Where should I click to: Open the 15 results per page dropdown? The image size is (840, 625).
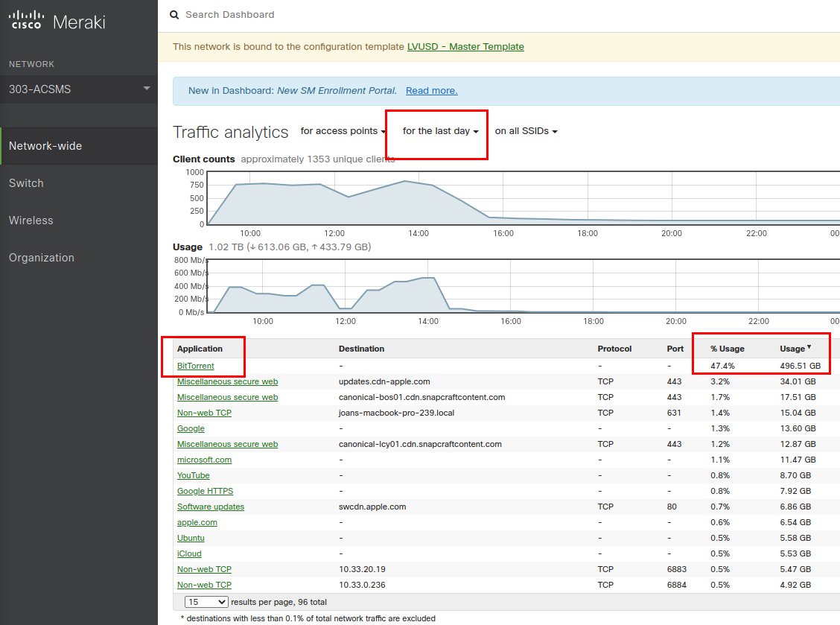[x=206, y=602]
